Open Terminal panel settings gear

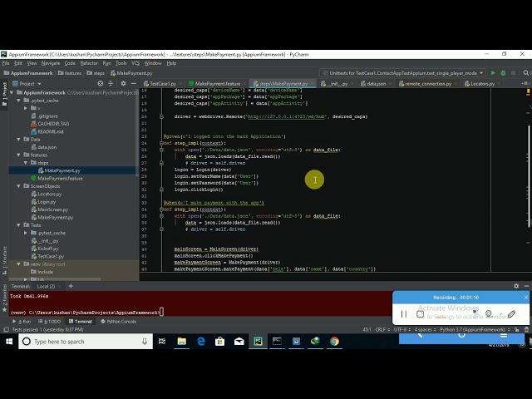pyautogui.click(x=516, y=286)
